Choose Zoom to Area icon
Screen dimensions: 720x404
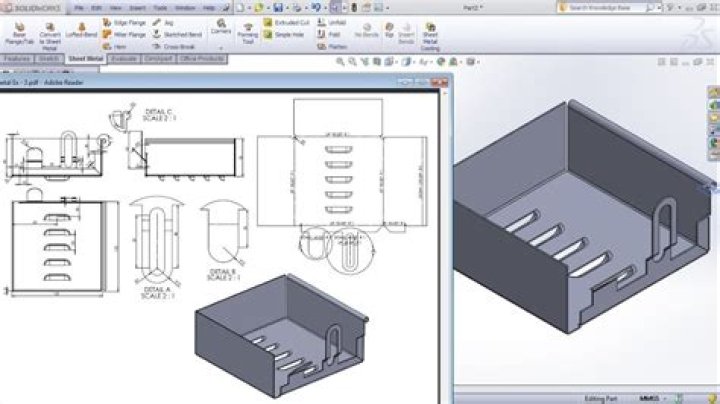tap(352, 62)
